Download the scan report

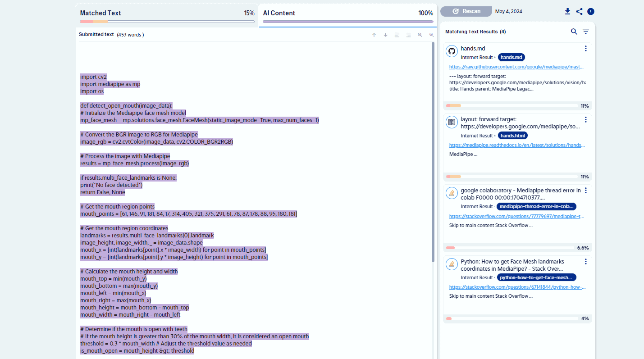click(567, 12)
